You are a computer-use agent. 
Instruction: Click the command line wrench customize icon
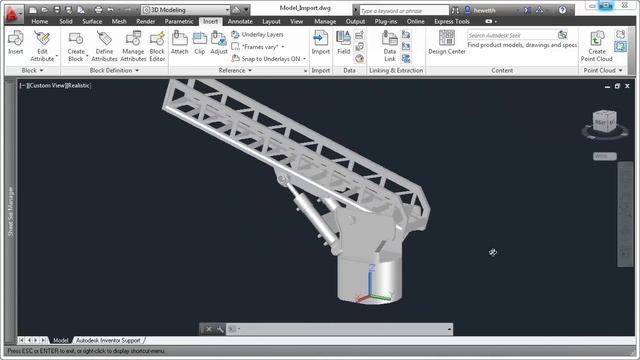pyautogui.click(x=220, y=329)
